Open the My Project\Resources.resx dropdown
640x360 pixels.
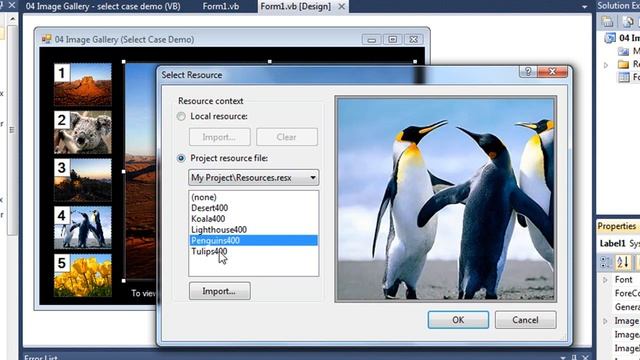253,178
